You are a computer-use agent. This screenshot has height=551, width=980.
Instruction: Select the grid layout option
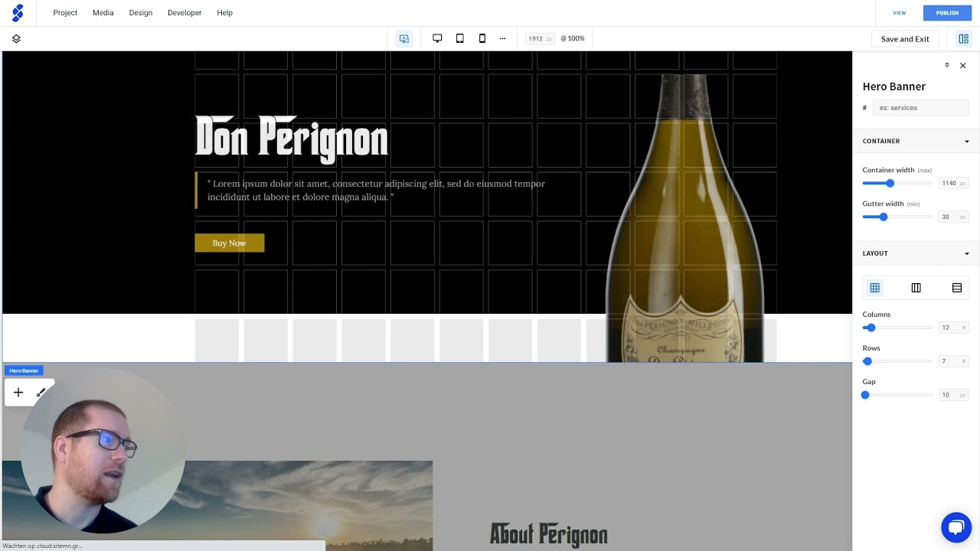click(874, 288)
